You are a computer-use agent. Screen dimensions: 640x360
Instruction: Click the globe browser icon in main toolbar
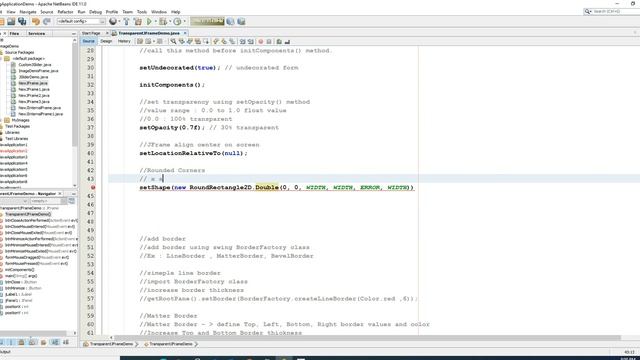113,21
